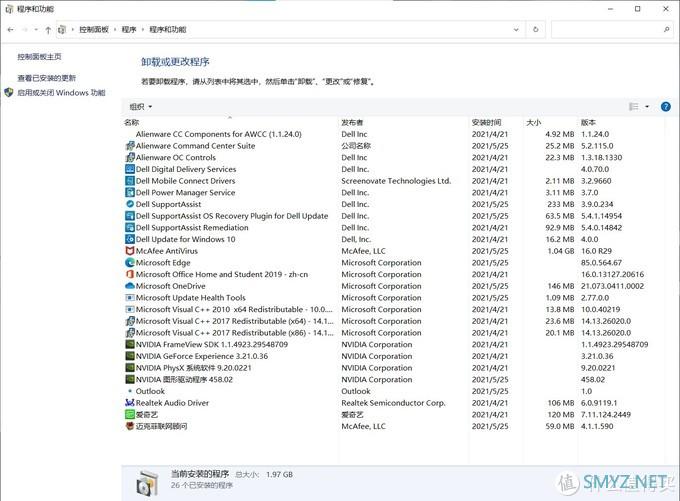
Task: Click the Dell SupportAssist Remediation icon
Action: click(x=130, y=228)
